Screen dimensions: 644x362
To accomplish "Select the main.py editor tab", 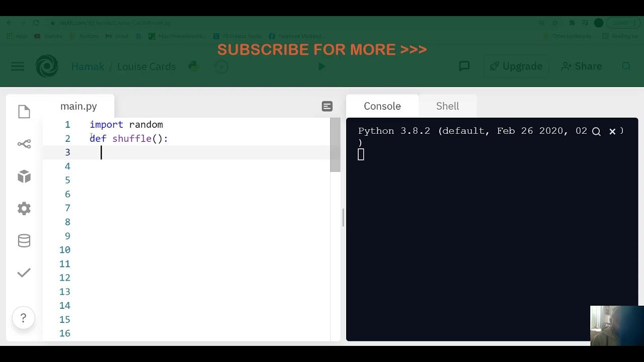I will (78, 106).
